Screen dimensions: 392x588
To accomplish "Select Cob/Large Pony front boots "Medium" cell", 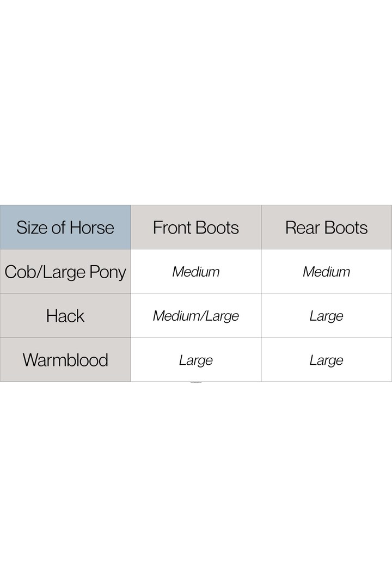I will [x=196, y=272].
